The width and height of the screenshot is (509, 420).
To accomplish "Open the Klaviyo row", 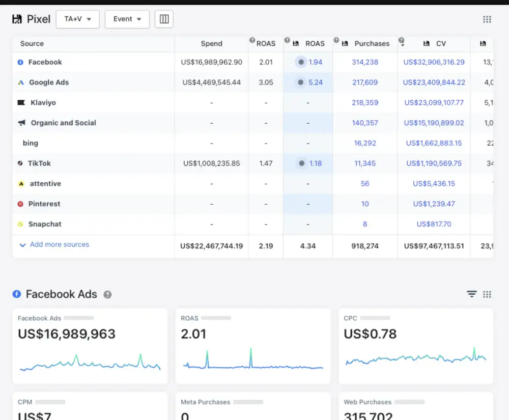I will [x=252, y=102].
